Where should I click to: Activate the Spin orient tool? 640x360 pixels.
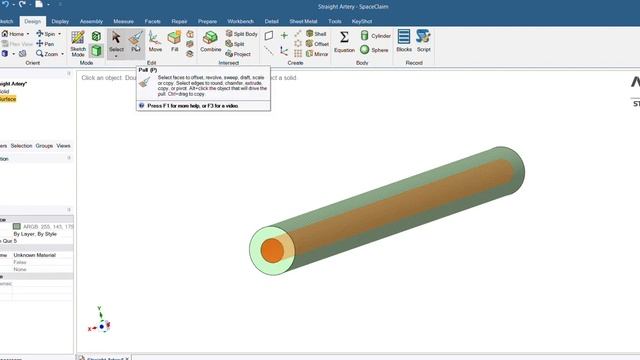coord(46,34)
